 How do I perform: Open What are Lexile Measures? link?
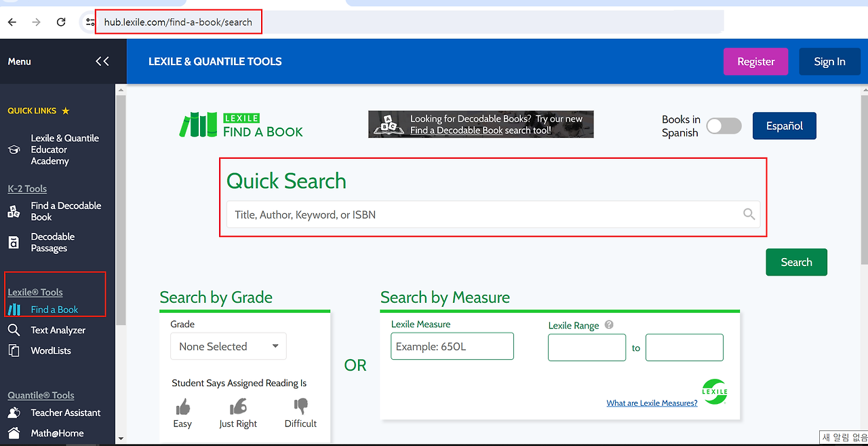(x=652, y=403)
